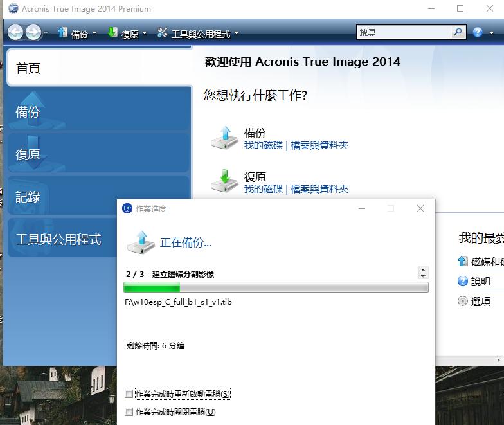
Task: Expand the 復原 toolbar dropdown arrow
Action: pos(144,33)
